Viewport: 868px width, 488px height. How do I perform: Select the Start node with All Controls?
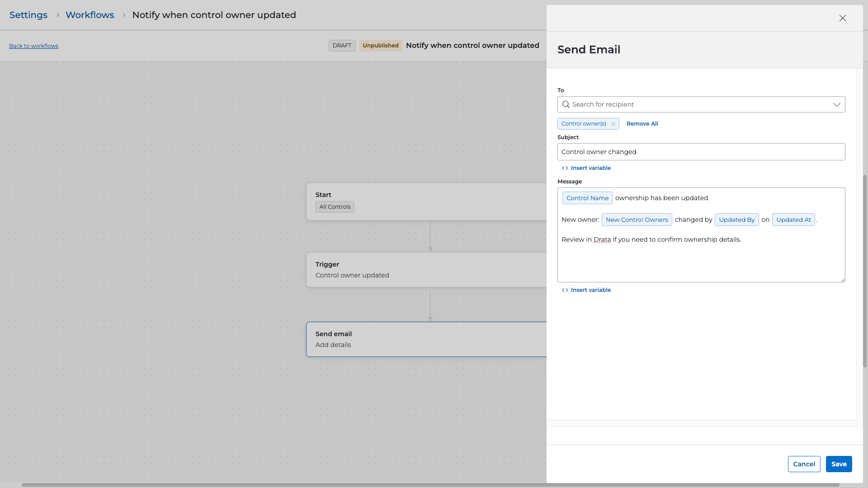425,201
